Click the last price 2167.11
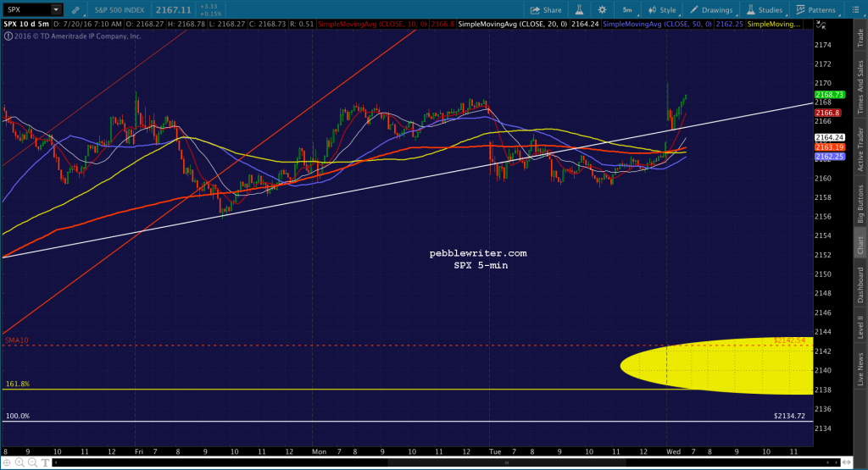Screen dimensions: 868x470 pos(173,10)
